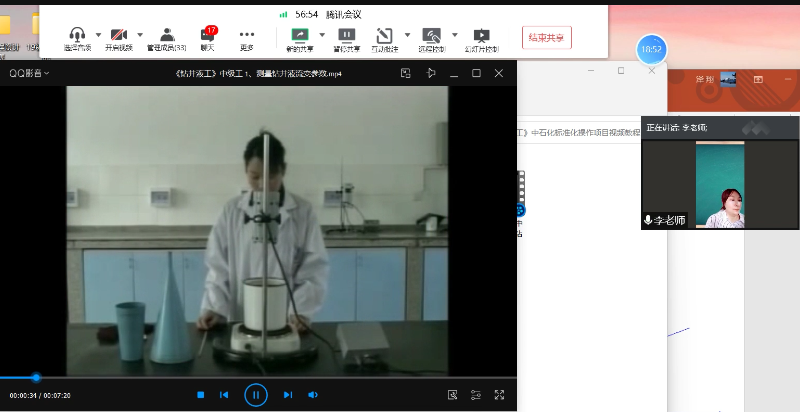
Task: Open the More options menu
Action: 247,35
